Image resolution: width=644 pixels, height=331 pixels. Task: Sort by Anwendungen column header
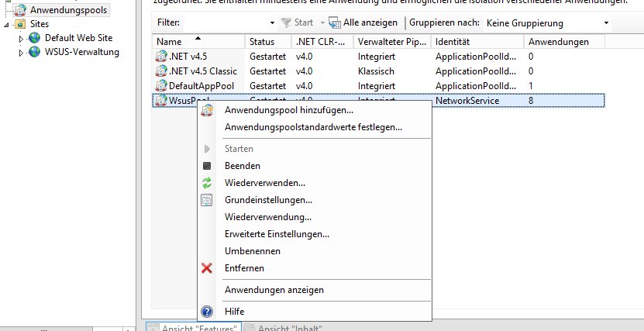(x=564, y=42)
